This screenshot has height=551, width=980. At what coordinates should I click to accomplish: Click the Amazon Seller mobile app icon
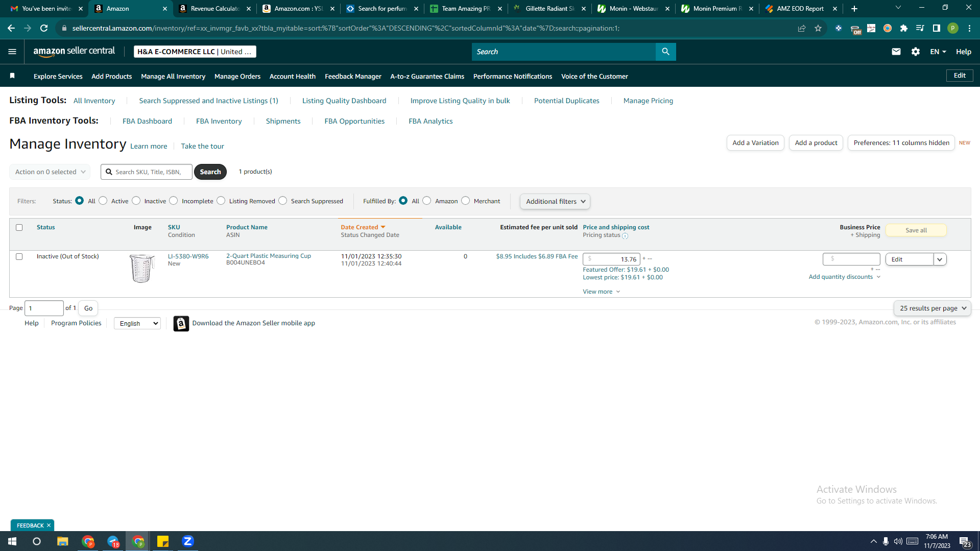point(181,323)
